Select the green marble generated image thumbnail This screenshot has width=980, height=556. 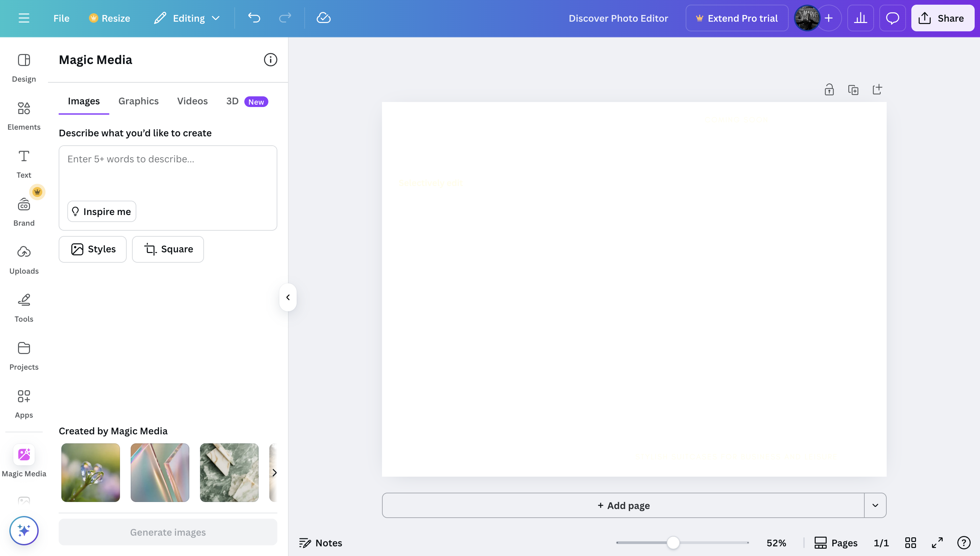coord(229,472)
